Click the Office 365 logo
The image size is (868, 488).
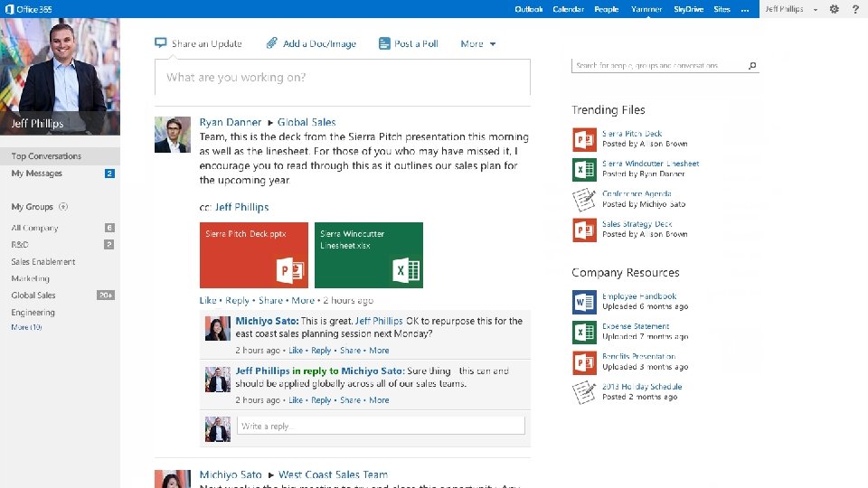point(28,9)
